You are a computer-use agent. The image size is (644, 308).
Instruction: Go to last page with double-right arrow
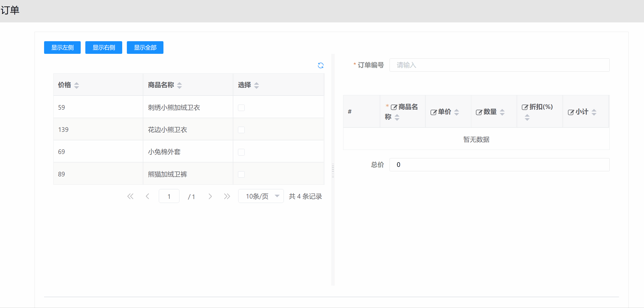coord(227,196)
